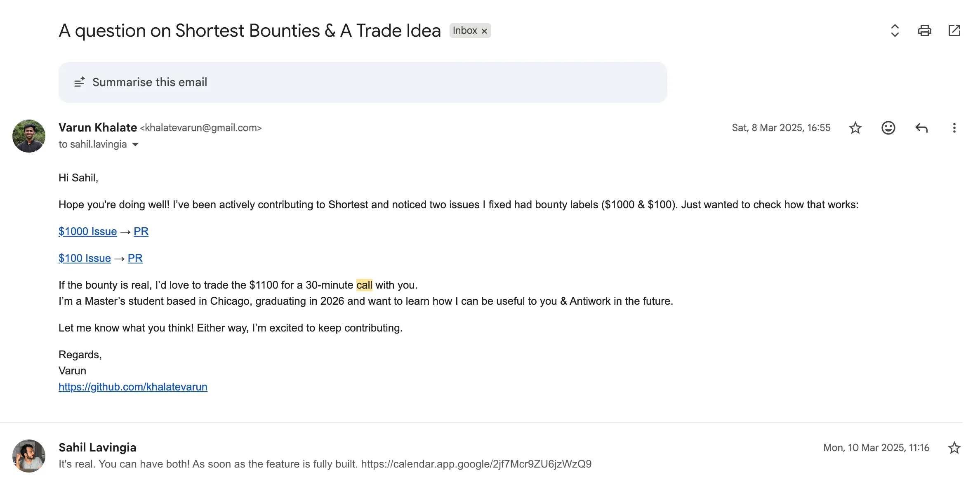
Task: Print the email conversation
Action: tap(925, 31)
